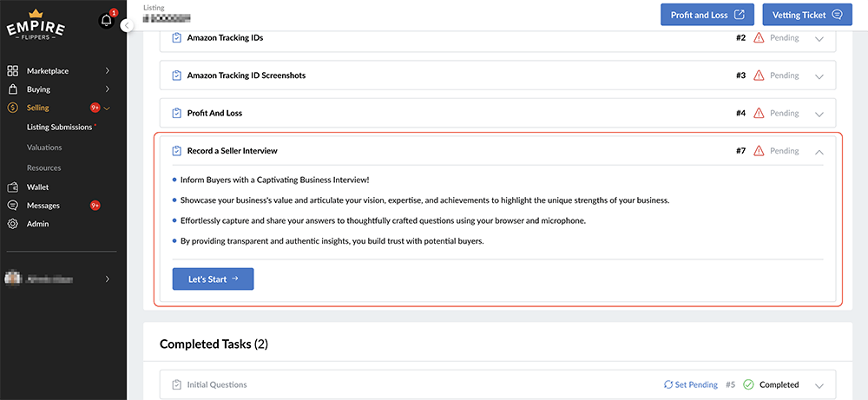868x400 pixels.
Task: Click the Profit And Loss clipboard icon
Action: (x=176, y=113)
